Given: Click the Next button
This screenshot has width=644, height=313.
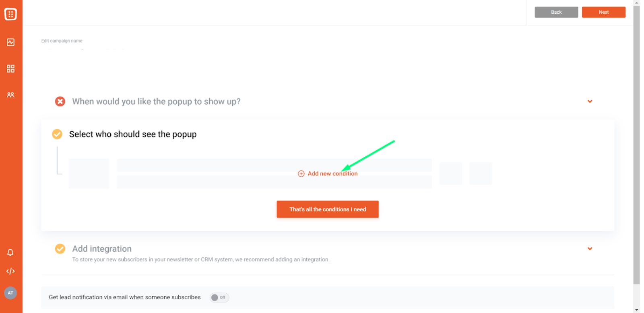Looking at the screenshot, I should pos(603,12).
